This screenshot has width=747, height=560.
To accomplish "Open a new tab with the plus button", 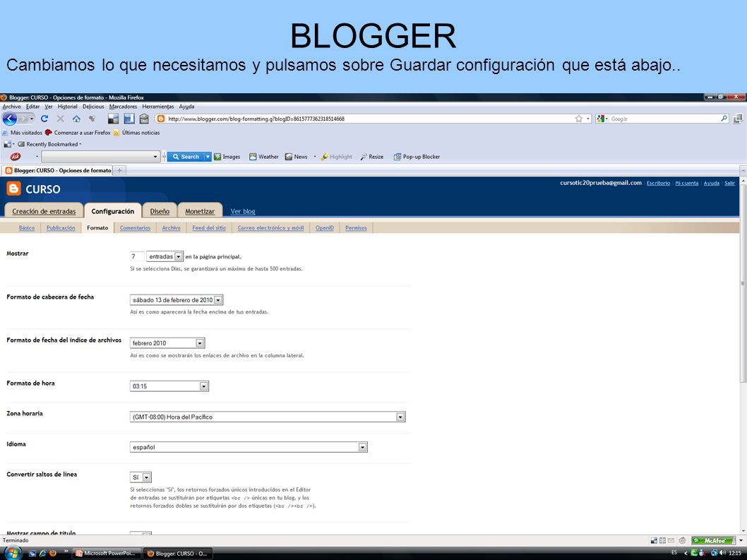I will tap(119, 170).
